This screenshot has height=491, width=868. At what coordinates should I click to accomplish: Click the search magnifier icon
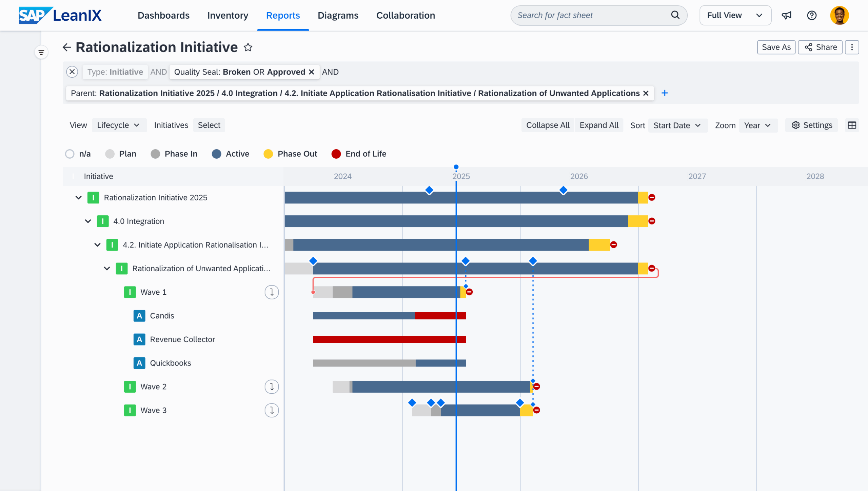[x=675, y=15]
